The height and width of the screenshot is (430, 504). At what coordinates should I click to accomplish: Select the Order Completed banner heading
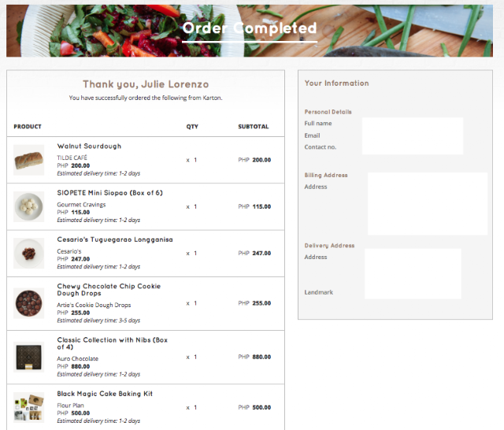point(250,28)
